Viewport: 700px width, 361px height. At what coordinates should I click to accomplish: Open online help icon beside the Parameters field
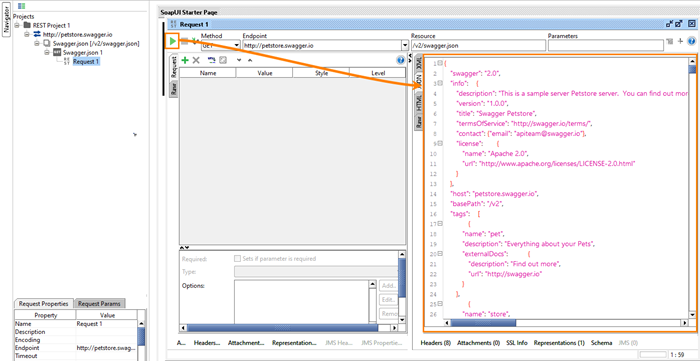click(x=692, y=41)
